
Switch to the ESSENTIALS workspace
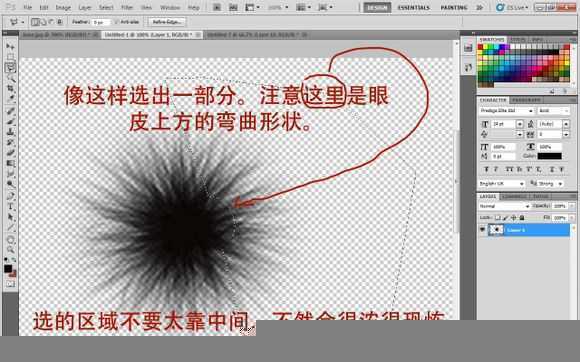click(x=414, y=7)
